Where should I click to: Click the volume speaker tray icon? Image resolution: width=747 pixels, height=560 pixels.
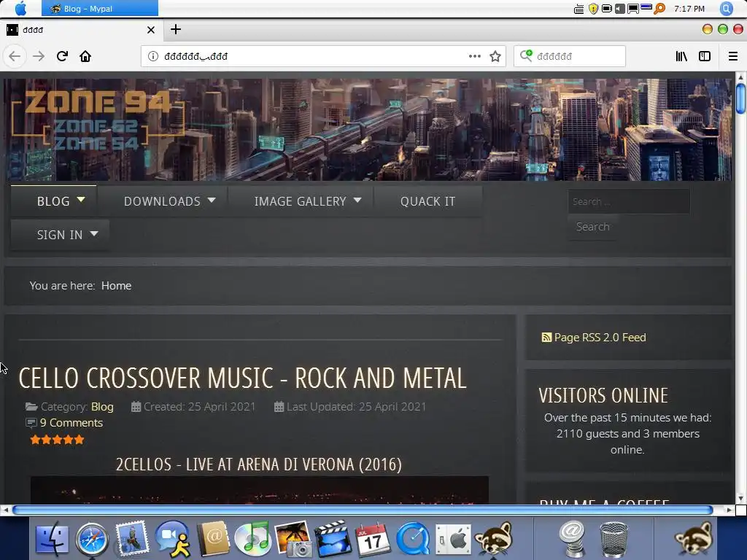[x=620, y=9]
